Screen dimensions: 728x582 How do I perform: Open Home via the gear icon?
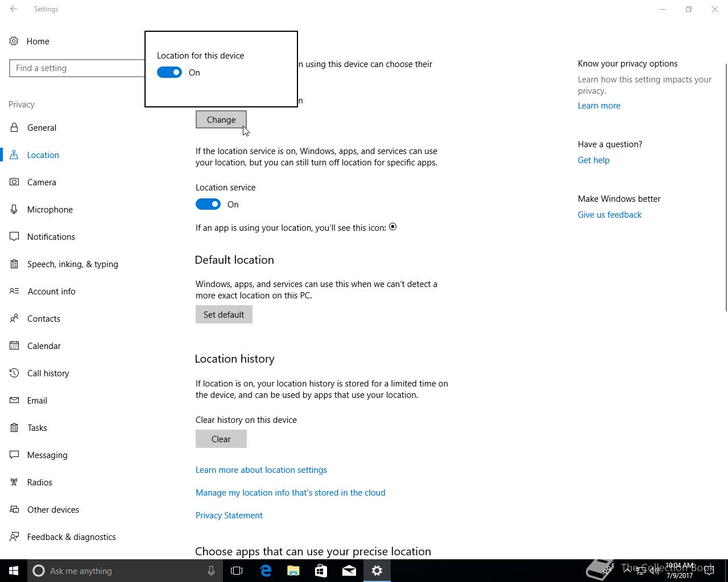[14, 41]
